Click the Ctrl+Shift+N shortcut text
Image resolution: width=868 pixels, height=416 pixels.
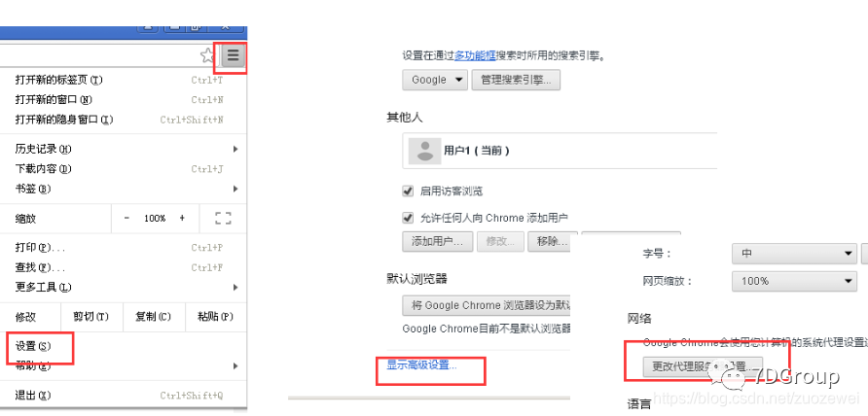click(192, 120)
